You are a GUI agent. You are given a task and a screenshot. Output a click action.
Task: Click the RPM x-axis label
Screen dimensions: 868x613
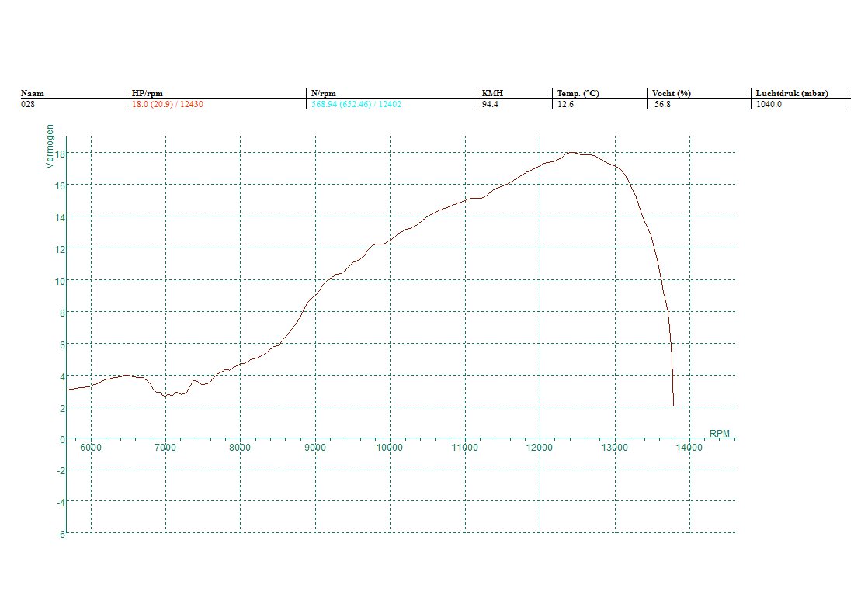(x=720, y=433)
